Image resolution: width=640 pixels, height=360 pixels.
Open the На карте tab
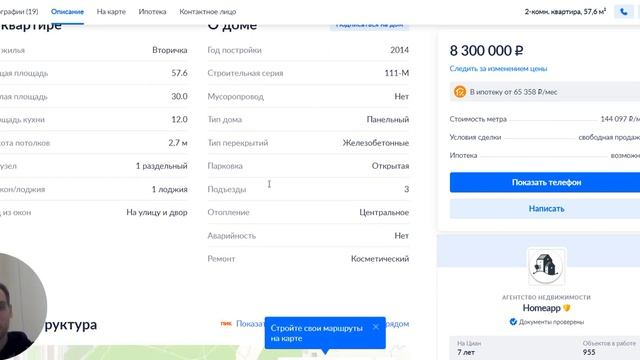point(111,12)
